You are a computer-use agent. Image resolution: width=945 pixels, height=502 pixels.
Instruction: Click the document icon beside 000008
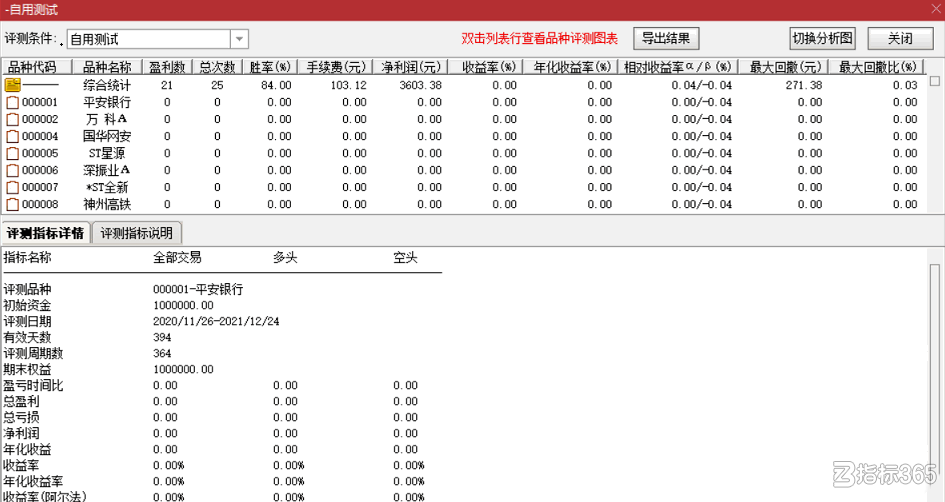coord(12,204)
